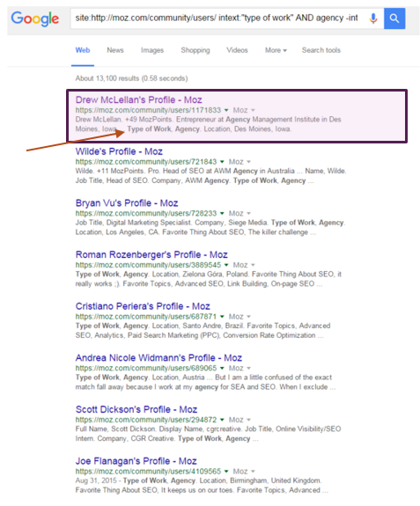Switch to the News tab
420x506 pixels.
pos(115,50)
